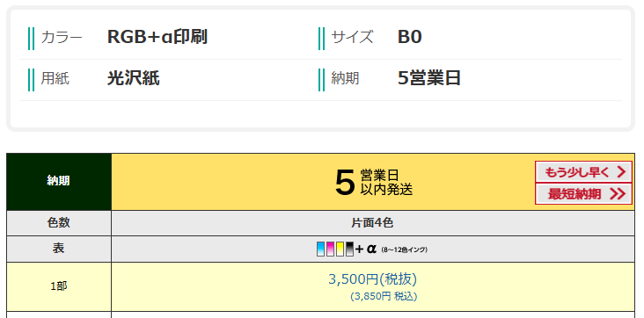Click the green bar beside サイズ
Screen dimensions: 644x318
[x=321, y=39]
